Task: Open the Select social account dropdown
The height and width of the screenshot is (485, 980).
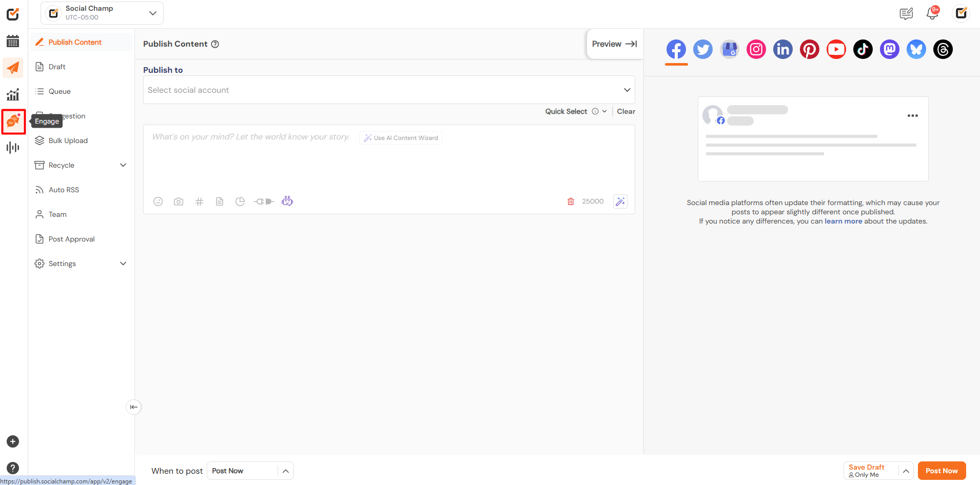Action: (x=389, y=90)
